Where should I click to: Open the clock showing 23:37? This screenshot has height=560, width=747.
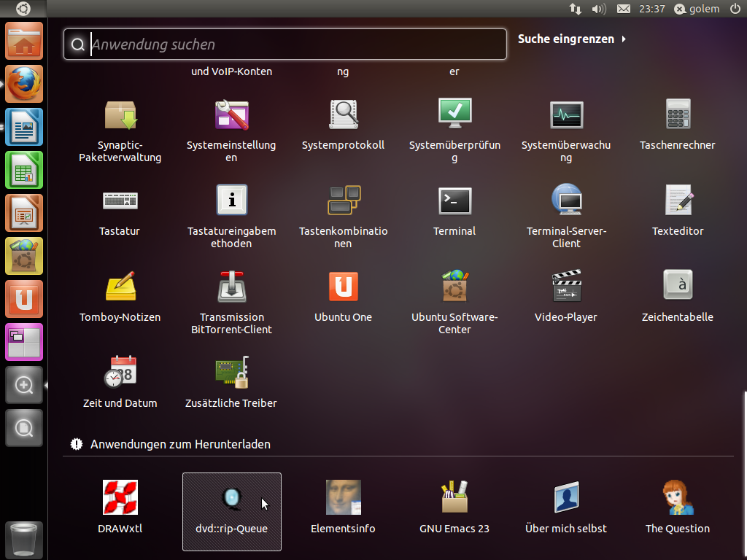tap(651, 9)
